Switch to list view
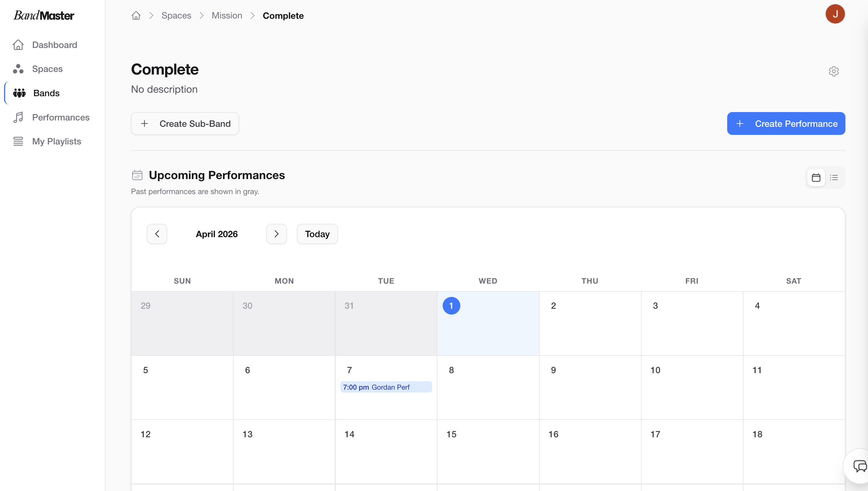Screen dimensions: 868x491 [x=834, y=177]
